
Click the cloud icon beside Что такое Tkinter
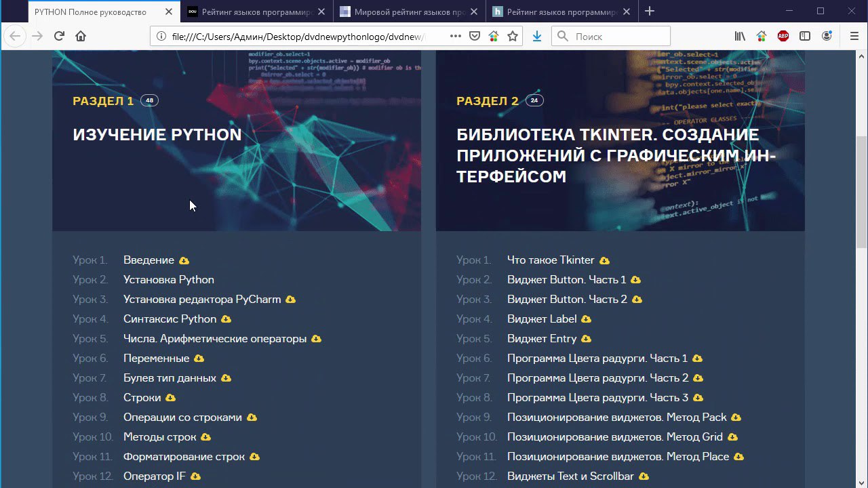pos(604,261)
